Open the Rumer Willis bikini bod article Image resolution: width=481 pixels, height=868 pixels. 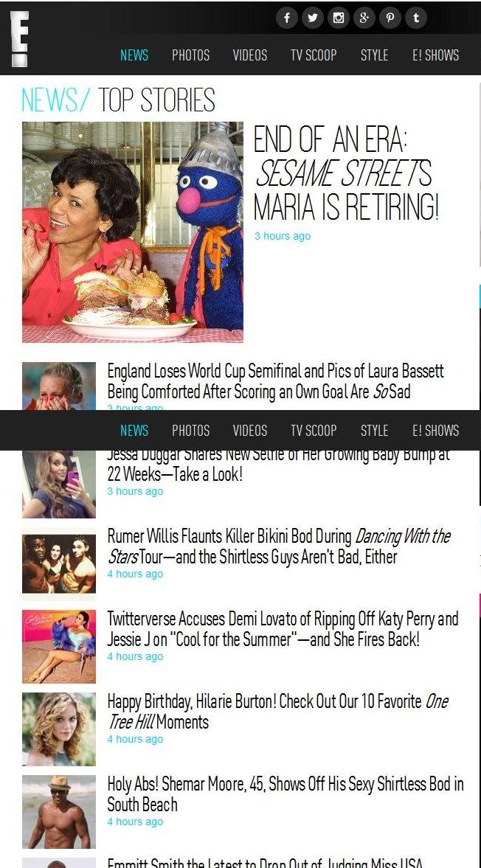coord(279,546)
